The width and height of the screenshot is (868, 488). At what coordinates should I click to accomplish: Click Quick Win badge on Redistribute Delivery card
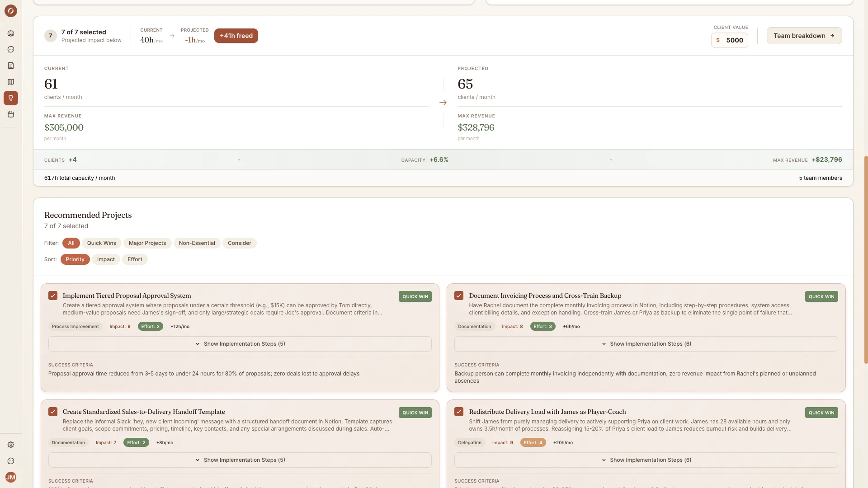pyautogui.click(x=821, y=413)
